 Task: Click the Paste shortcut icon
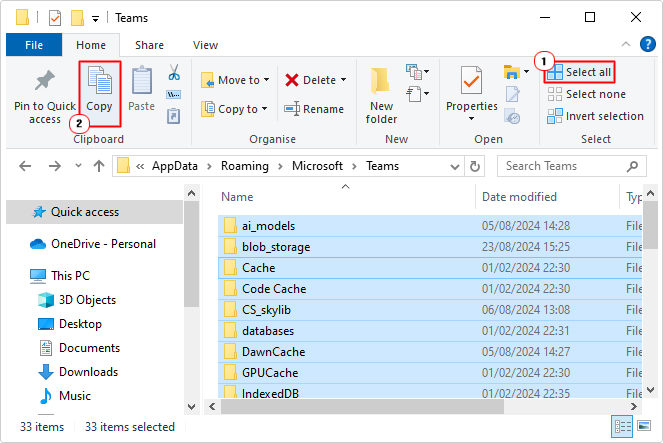174,116
